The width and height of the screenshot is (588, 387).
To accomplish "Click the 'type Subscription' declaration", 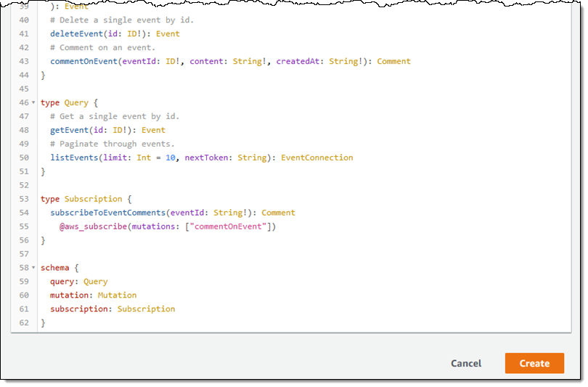I will click(x=80, y=199).
